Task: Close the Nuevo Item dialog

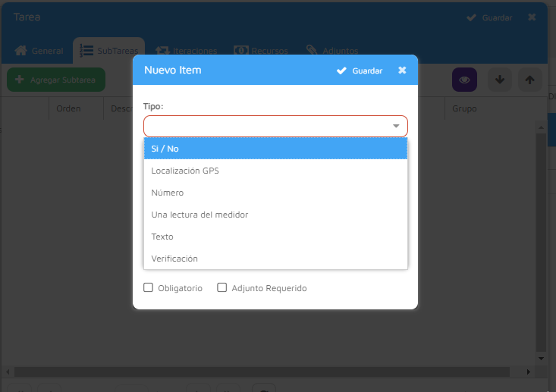Action: (402, 71)
